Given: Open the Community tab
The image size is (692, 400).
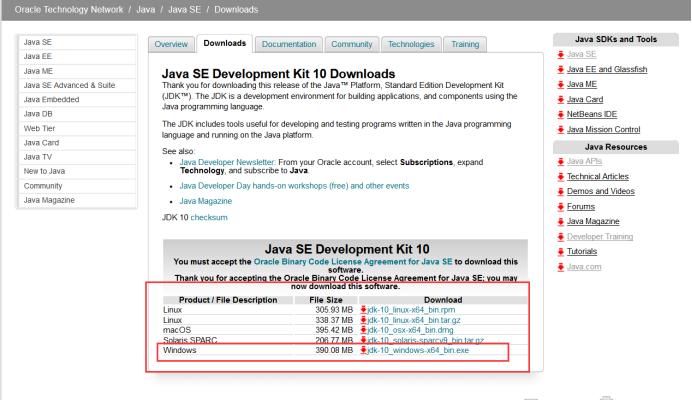Looking at the screenshot, I should pyautogui.click(x=352, y=44).
